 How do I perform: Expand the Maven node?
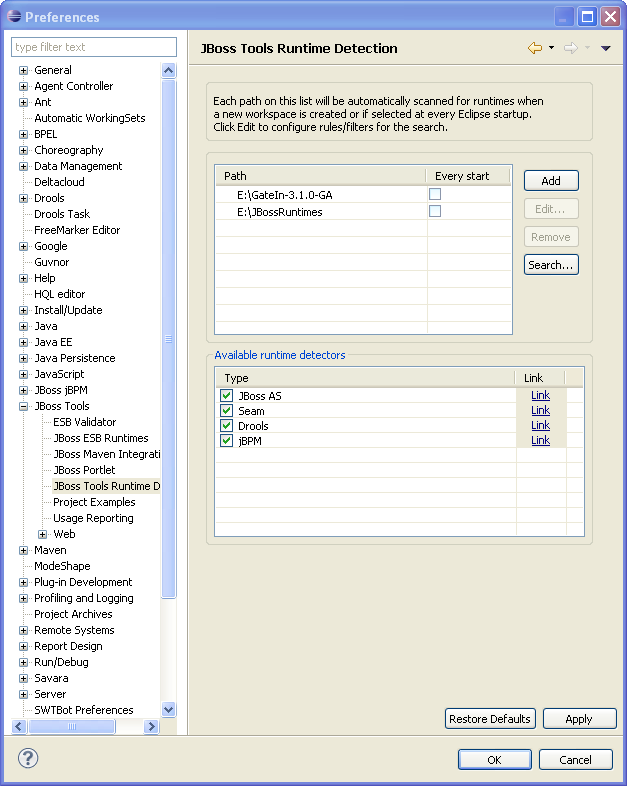click(x=23, y=550)
